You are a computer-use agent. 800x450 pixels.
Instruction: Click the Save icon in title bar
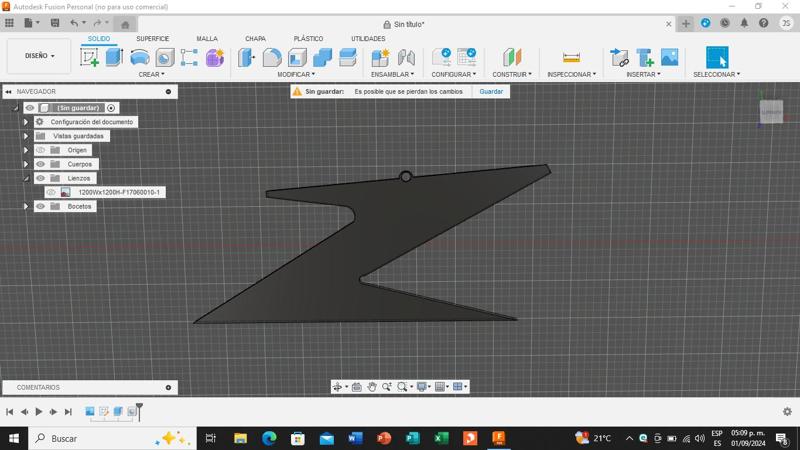pyautogui.click(x=55, y=23)
